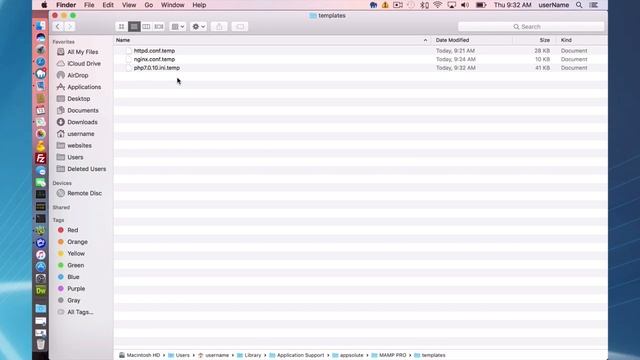This screenshot has width=640, height=360.
Task: Open websites folder in sidebar
Action: pyautogui.click(x=79, y=145)
